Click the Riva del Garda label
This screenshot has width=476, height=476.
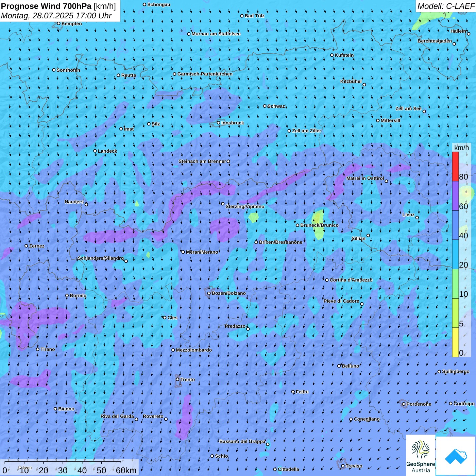(x=117, y=416)
